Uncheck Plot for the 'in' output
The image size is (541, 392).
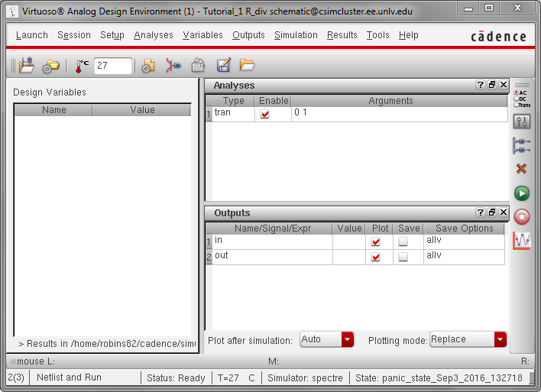click(375, 241)
